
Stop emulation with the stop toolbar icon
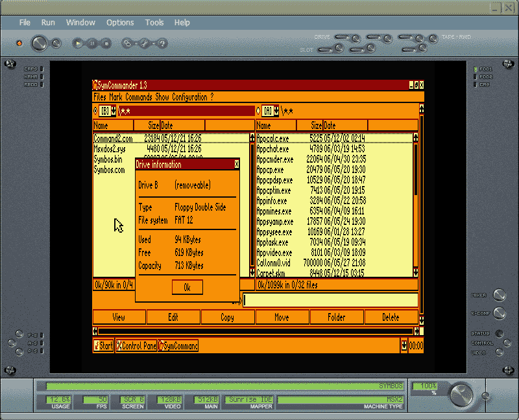107,43
